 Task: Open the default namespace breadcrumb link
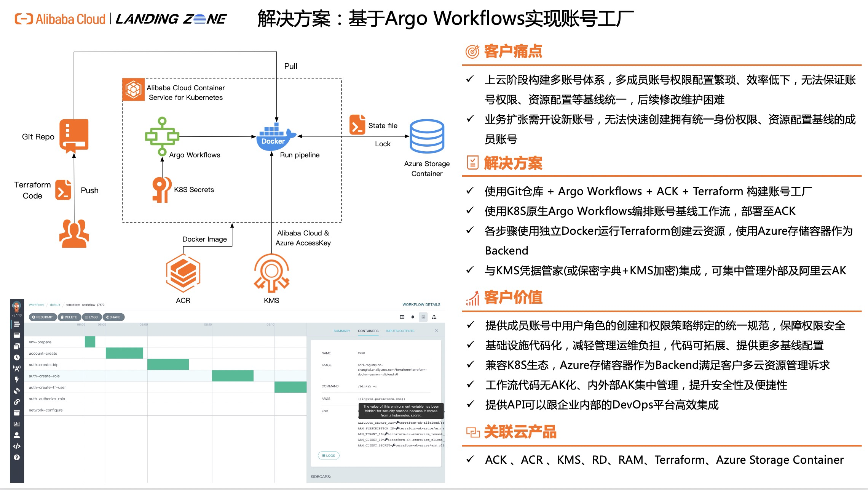pos(55,305)
